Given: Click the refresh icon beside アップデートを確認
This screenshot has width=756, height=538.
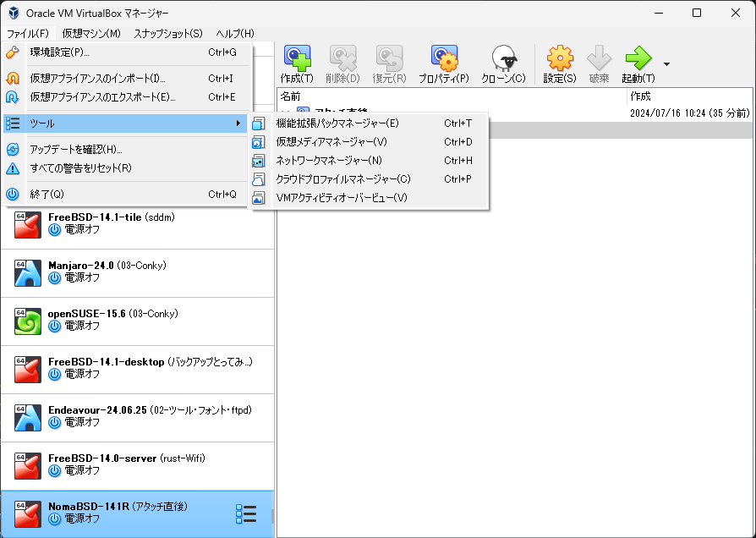Looking at the screenshot, I should pos(13,150).
